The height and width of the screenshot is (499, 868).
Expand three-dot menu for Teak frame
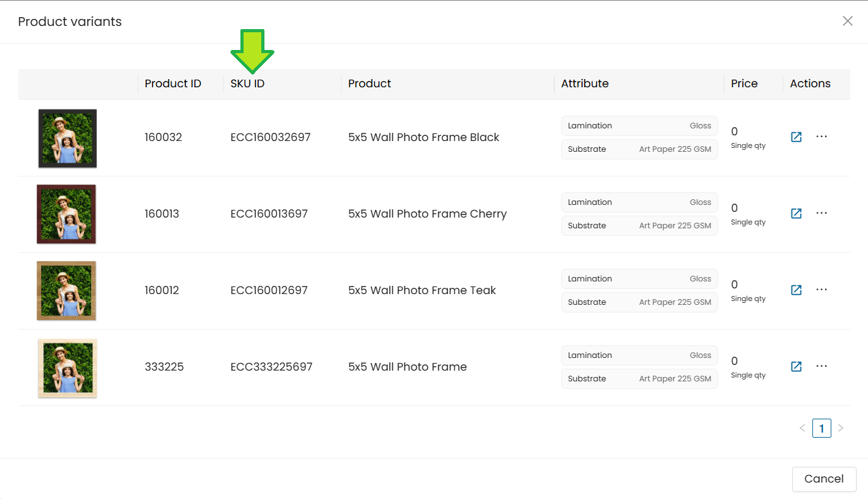coord(821,290)
